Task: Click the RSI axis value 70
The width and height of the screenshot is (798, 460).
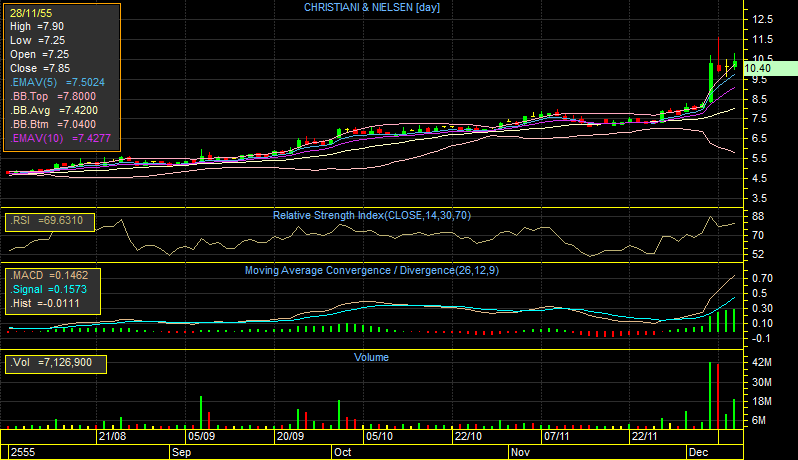Action: [x=758, y=235]
